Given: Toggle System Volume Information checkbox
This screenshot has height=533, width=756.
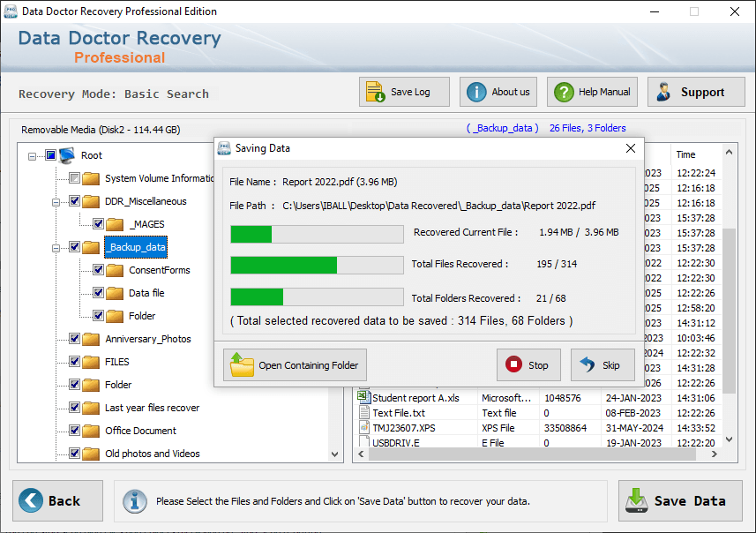Looking at the screenshot, I should (x=74, y=178).
